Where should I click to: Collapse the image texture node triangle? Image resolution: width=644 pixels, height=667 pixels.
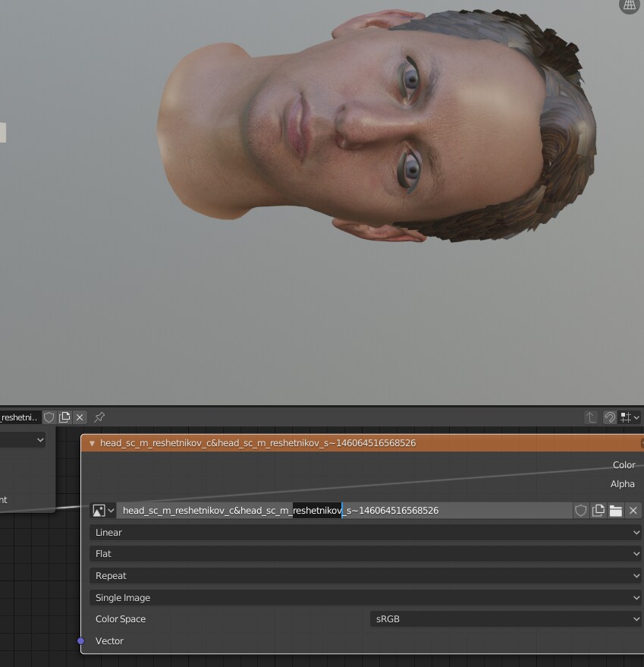coord(92,443)
